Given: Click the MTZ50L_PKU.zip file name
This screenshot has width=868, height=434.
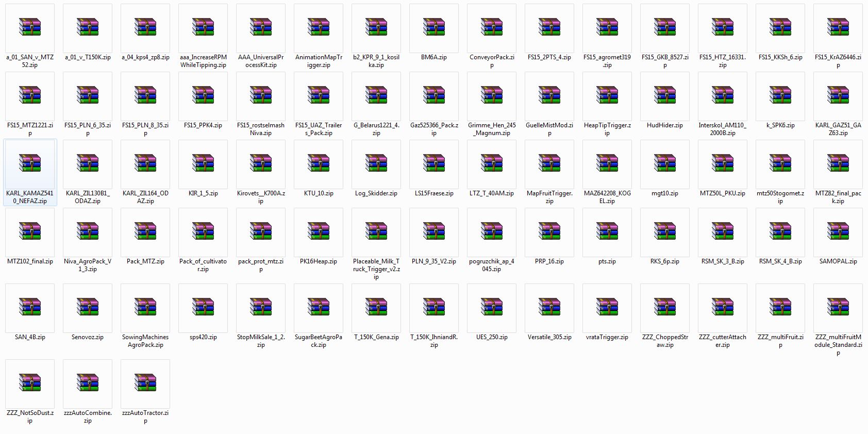Looking at the screenshot, I should pos(723,193).
